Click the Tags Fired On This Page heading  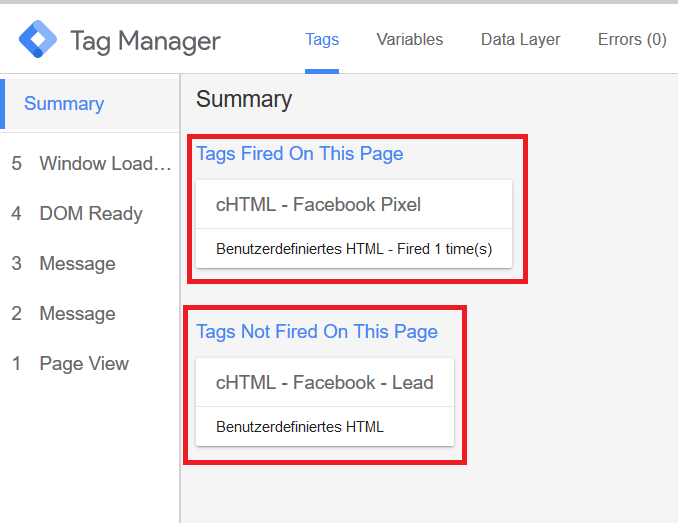click(x=300, y=154)
